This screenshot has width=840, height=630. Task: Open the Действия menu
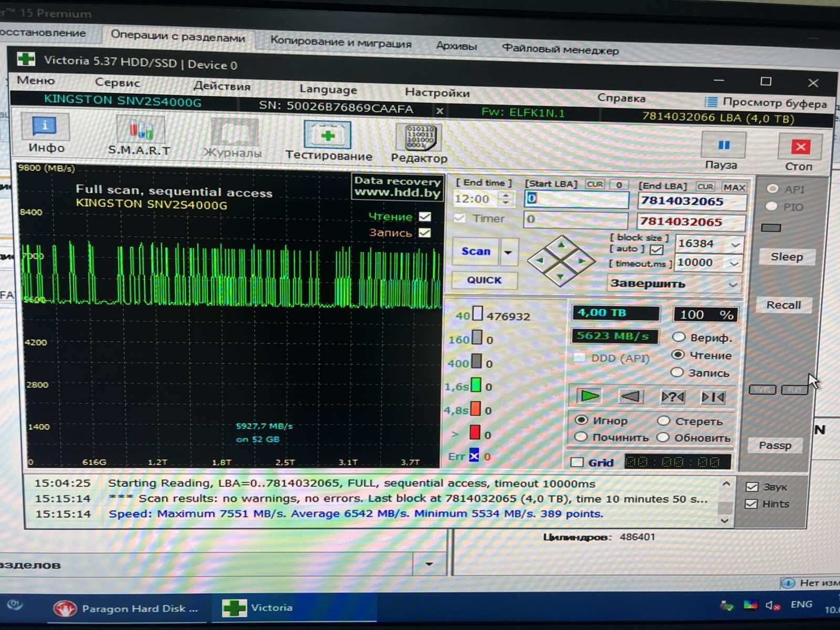click(x=222, y=86)
